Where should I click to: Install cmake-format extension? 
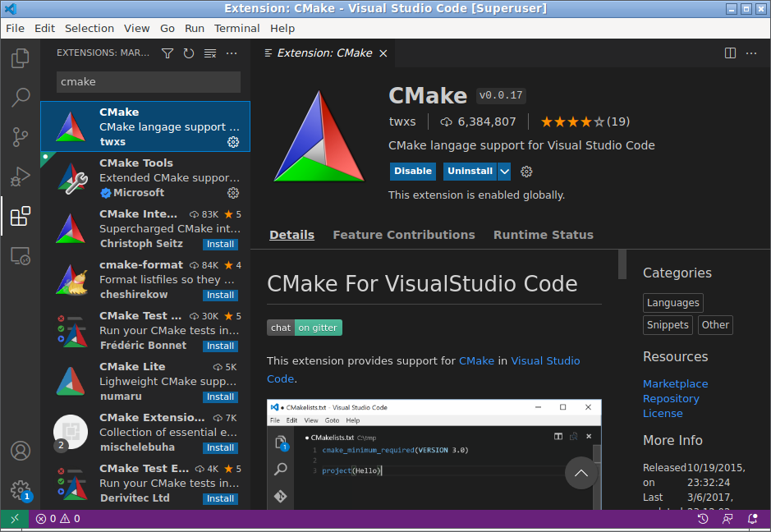click(220, 295)
